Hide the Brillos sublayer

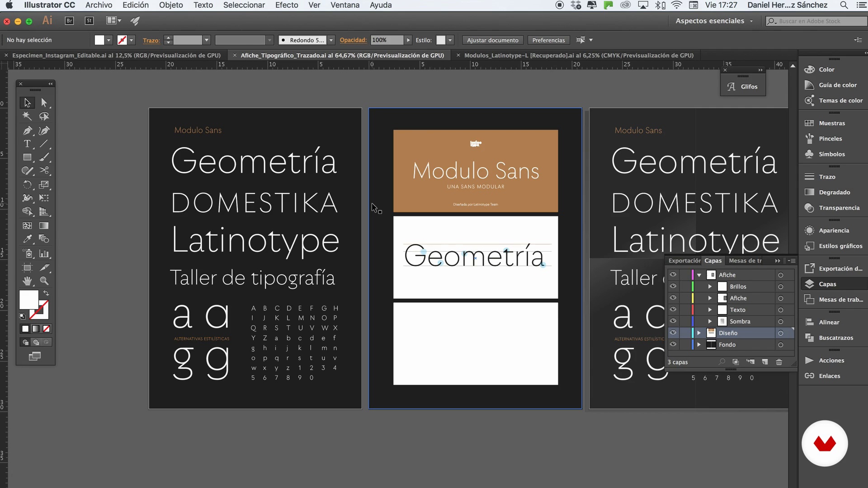pyautogui.click(x=673, y=286)
